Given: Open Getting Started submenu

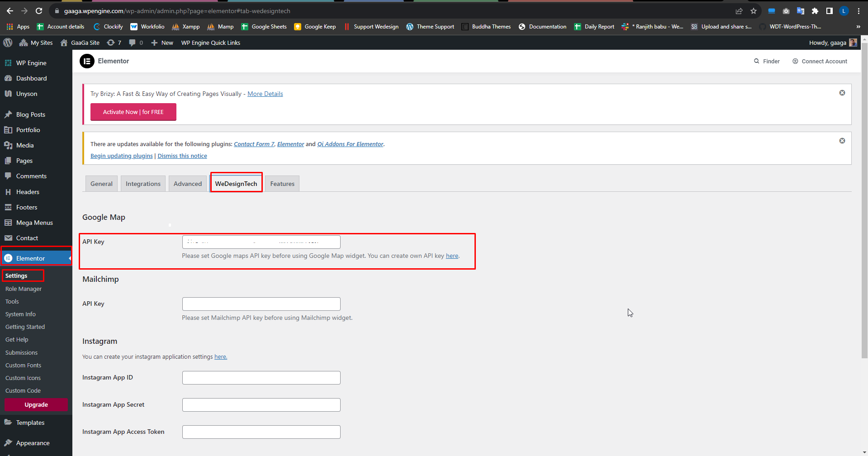Looking at the screenshot, I should [x=25, y=327].
